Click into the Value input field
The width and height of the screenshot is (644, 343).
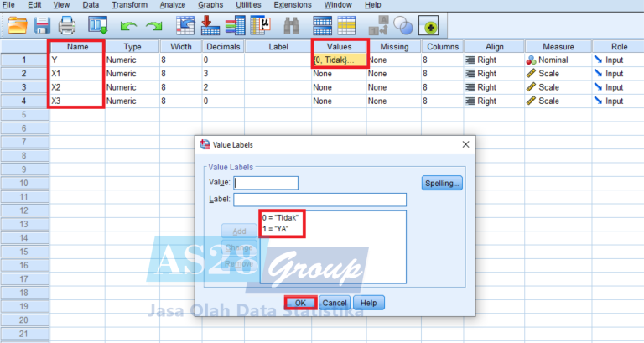click(x=266, y=183)
